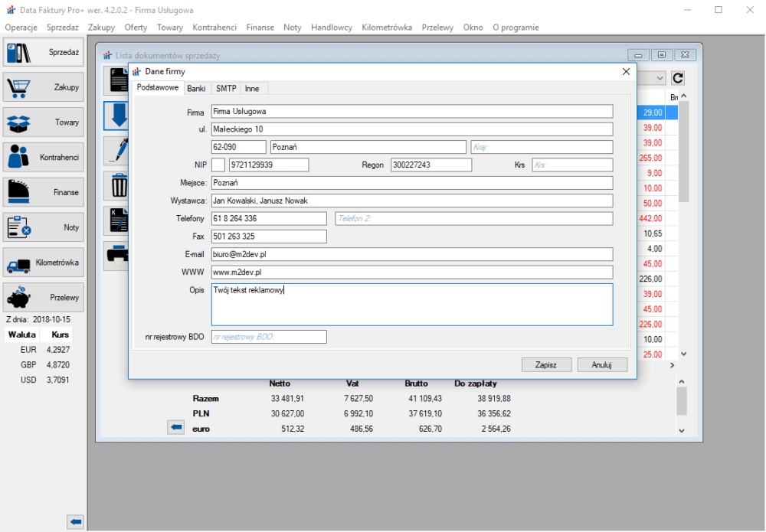
Task: Open Finanse cash register module
Action: click(x=43, y=192)
